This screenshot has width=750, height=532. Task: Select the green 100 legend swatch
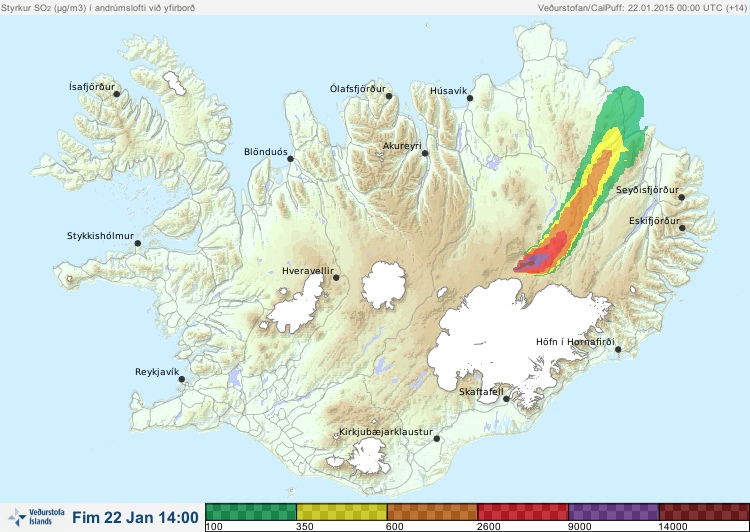coord(251,512)
